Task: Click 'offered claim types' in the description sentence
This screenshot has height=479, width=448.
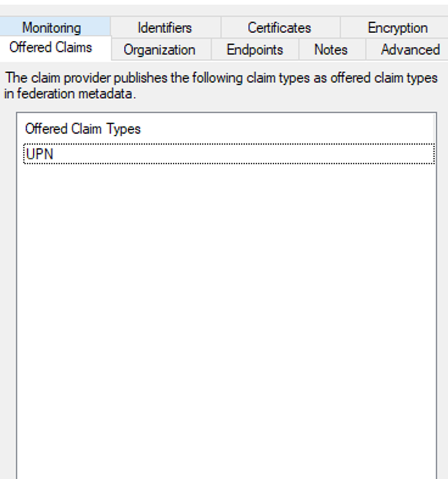Action: click(x=384, y=79)
